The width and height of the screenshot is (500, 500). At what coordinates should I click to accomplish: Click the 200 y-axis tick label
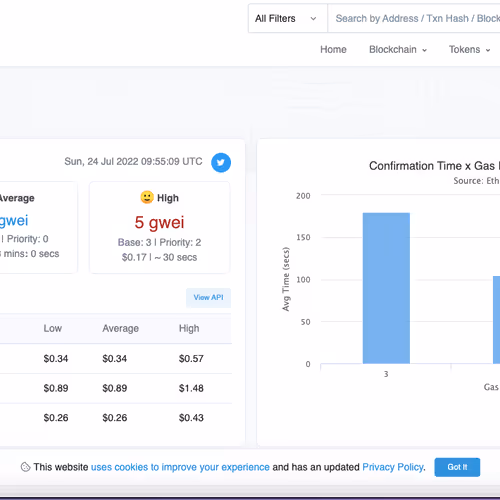303,196
